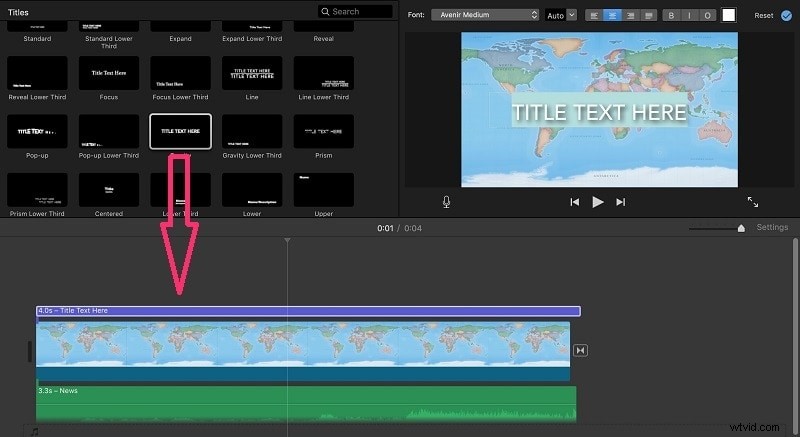Toggle italic text style
This screenshot has height=437, width=800.
[x=689, y=15]
